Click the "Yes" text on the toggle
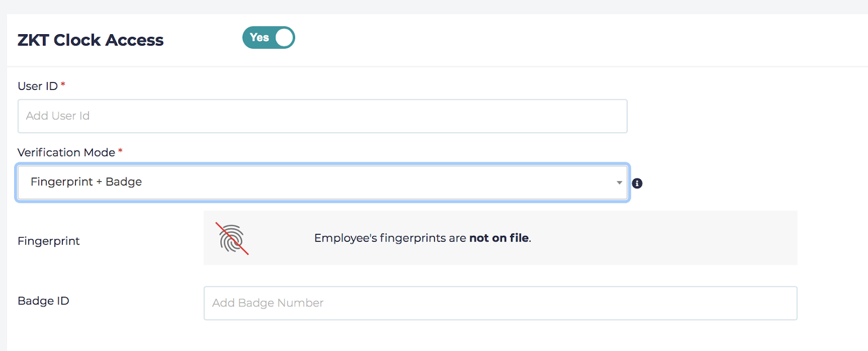Screen dimensions: 868x351 tap(259, 37)
